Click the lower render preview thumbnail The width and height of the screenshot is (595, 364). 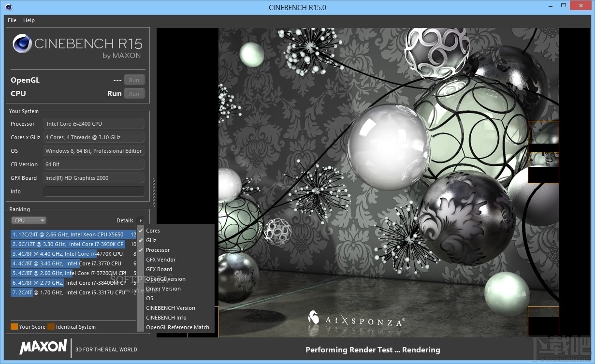pos(543,168)
